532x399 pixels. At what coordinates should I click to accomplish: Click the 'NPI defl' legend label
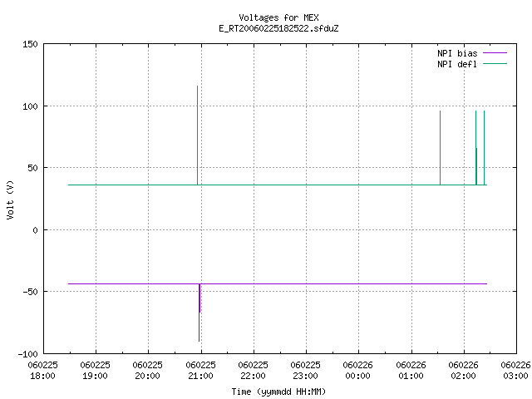457,64
